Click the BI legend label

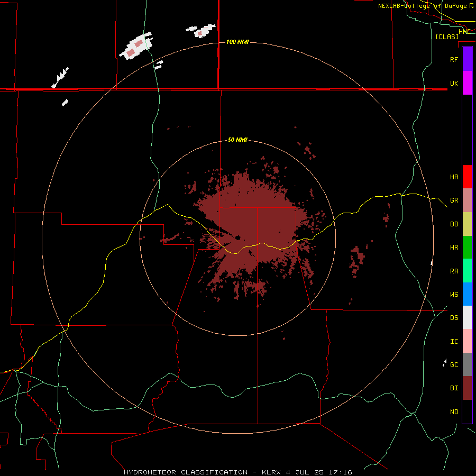click(454, 388)
